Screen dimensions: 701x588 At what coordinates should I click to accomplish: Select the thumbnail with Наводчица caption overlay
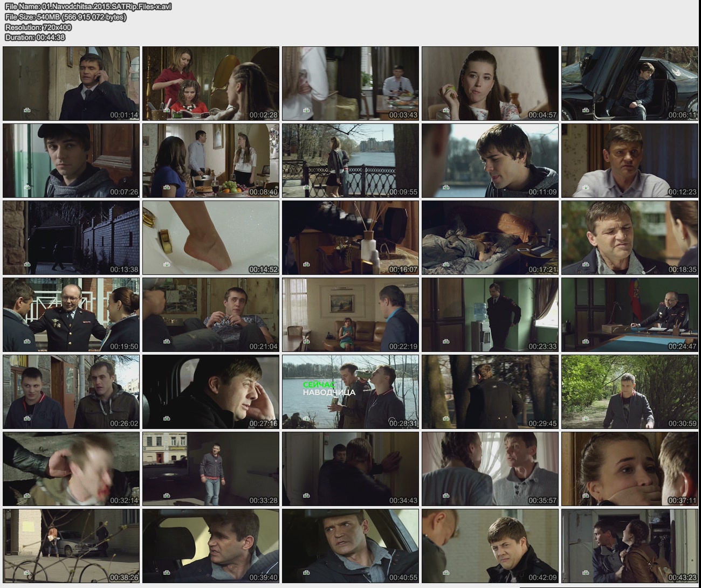pos(350,392)
